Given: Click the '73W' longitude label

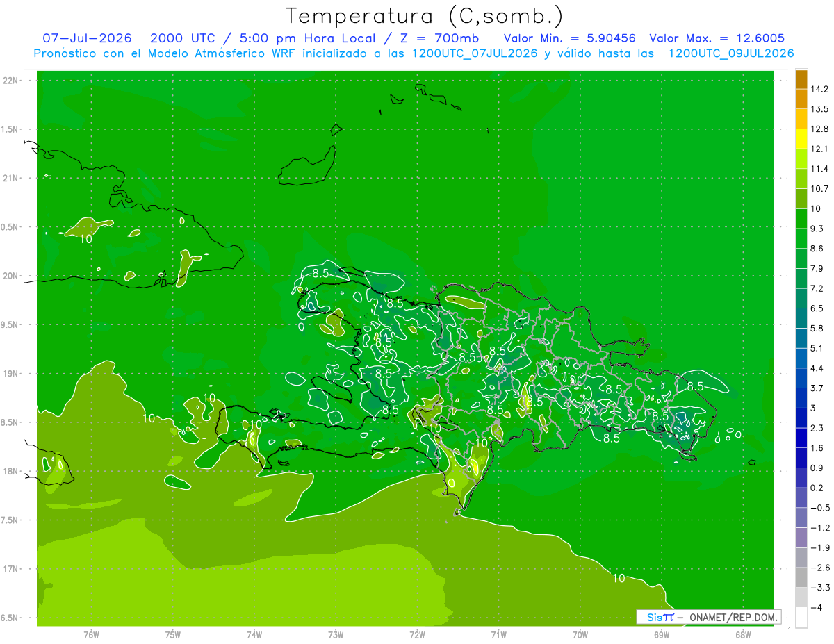Looking at the screenshot, I should (x=336, y=635).
